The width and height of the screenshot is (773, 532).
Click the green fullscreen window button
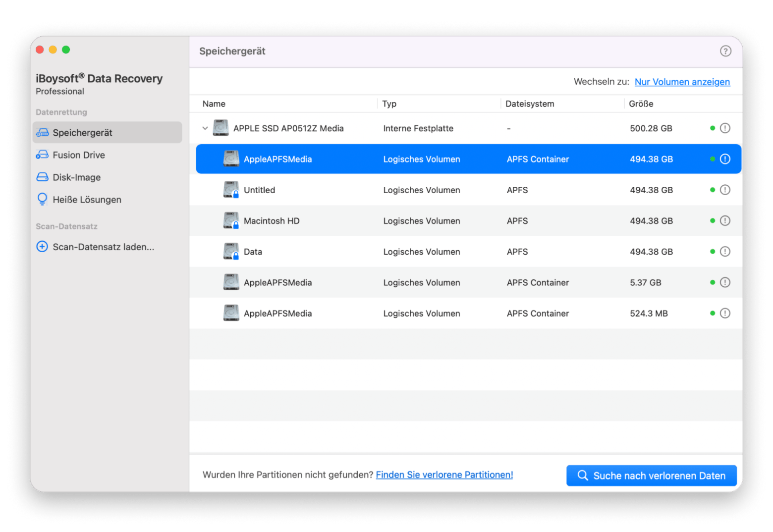[66, 50]
